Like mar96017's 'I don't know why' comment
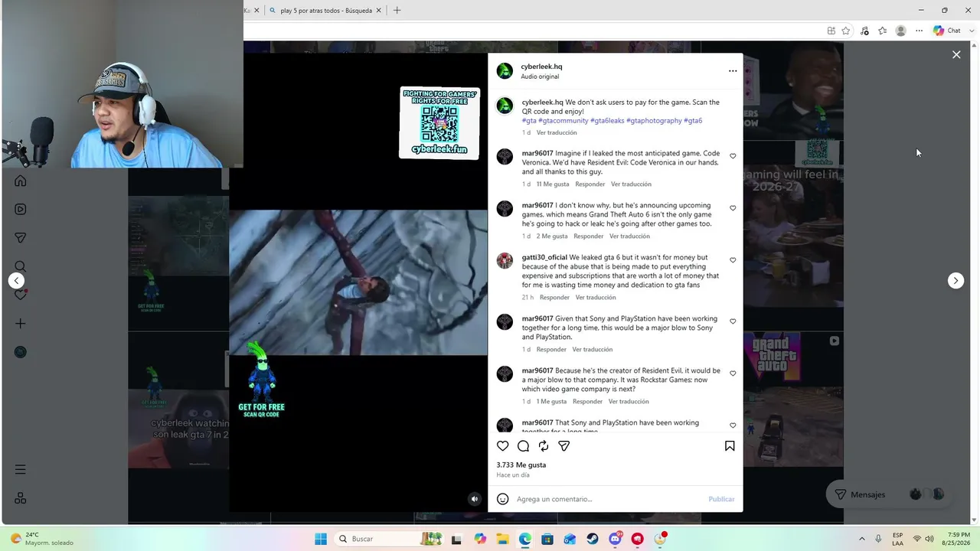Image resolution: width=980 pixels, height=551 pixels. 733,208
